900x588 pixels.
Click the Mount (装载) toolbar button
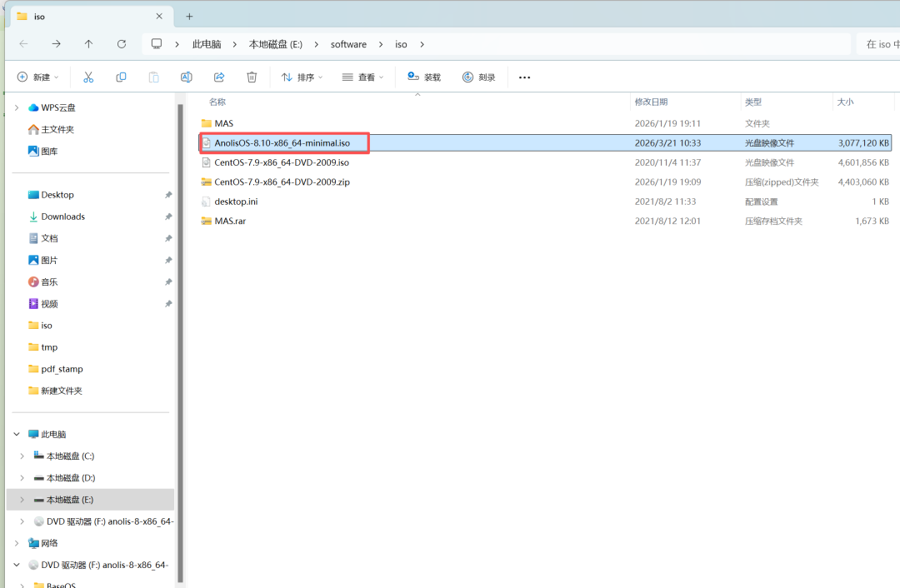(424, 77)
